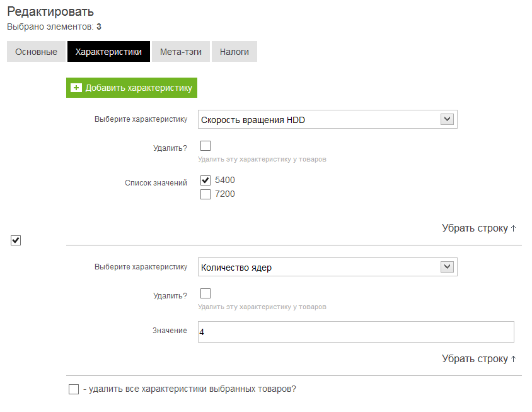The image size is (532, 412).
Task: Uncheck the 5400 value checkbox
Action: (x=205, y=180)
